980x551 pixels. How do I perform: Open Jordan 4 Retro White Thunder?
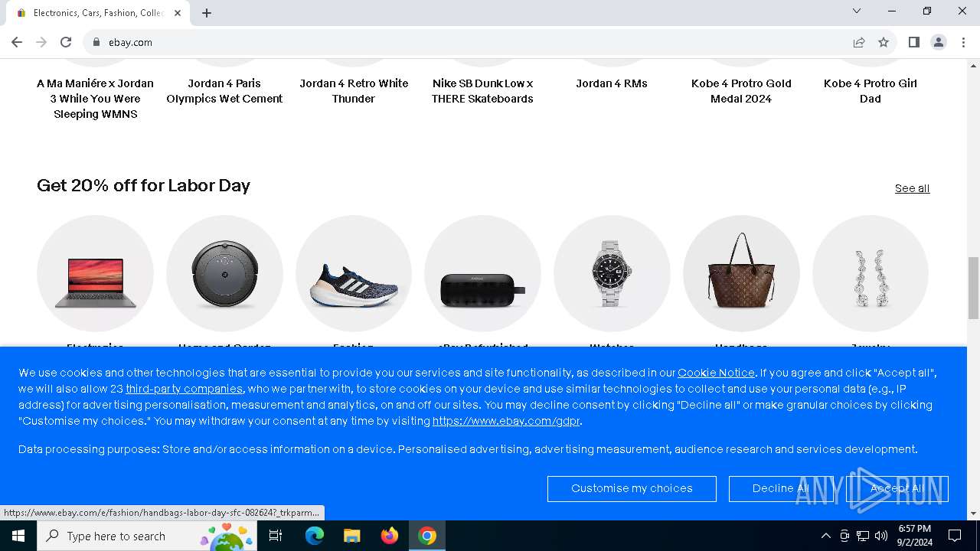coord(354,91)
